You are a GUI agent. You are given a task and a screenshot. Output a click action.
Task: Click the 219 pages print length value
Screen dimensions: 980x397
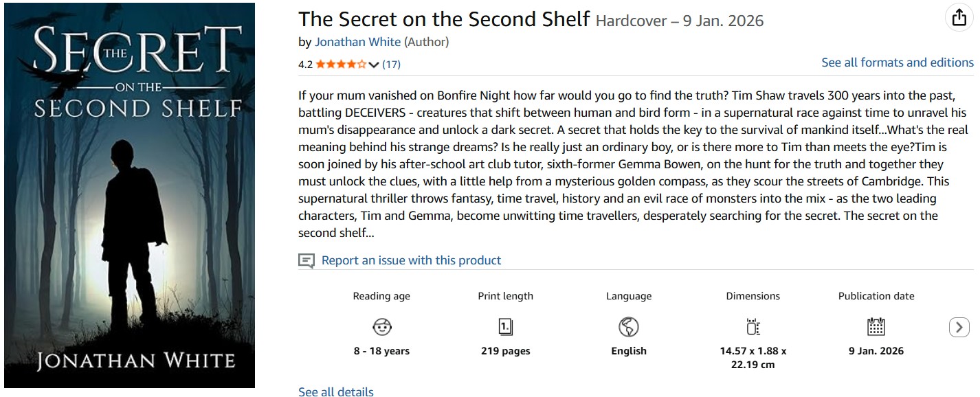506,351
